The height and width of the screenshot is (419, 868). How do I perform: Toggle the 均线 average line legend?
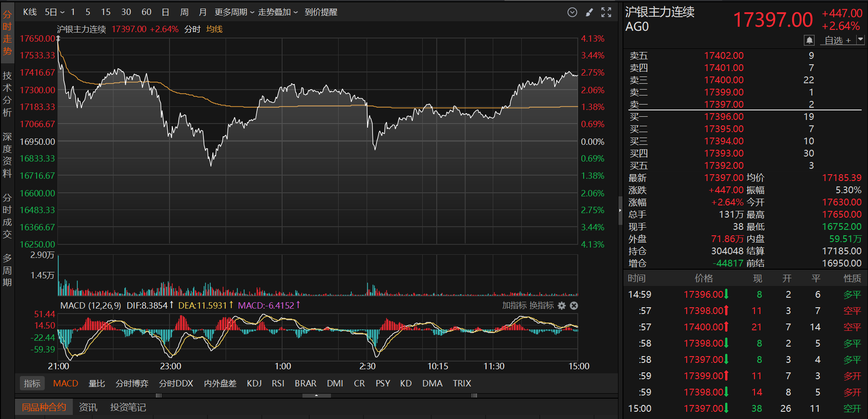214,29
